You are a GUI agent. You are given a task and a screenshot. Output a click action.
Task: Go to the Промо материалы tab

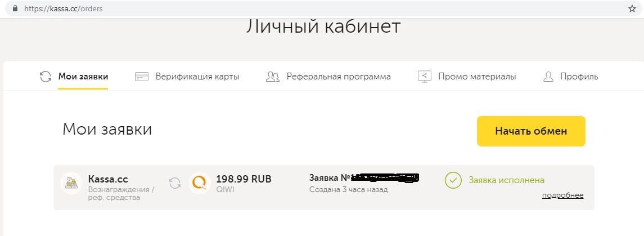tap(478, 77)
